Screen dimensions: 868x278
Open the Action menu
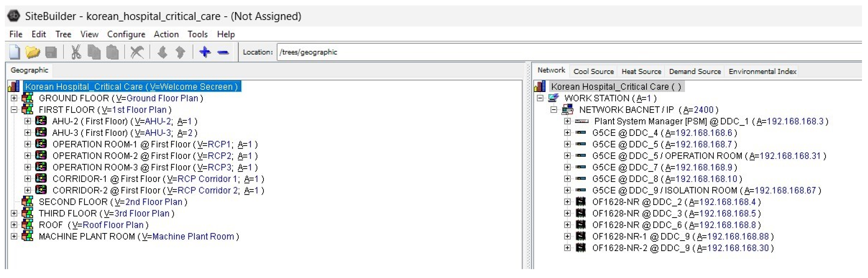tap(166, 34)
